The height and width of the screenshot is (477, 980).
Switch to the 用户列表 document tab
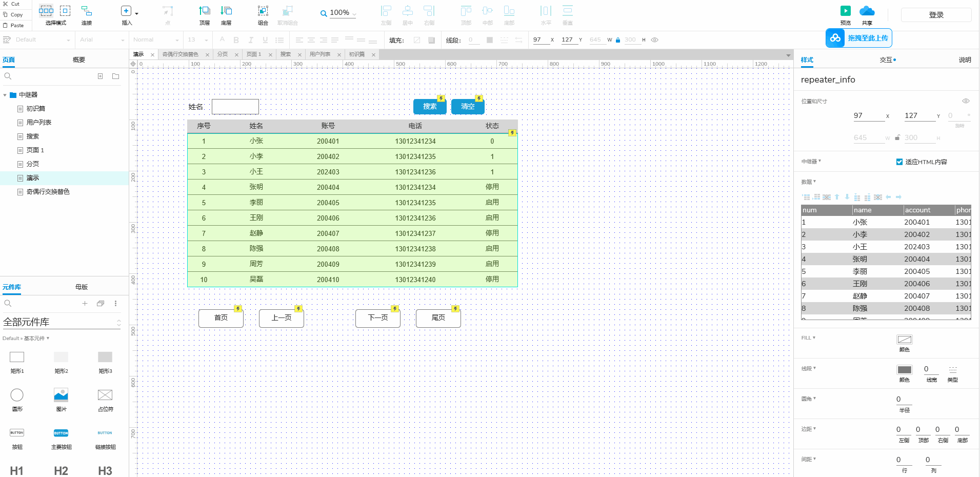[320, 54]
